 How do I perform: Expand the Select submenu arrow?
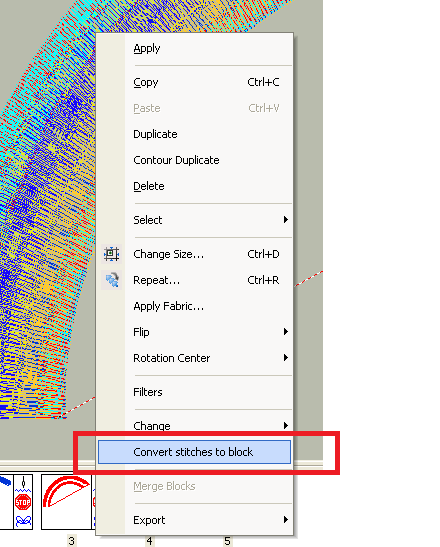(286, 219)
